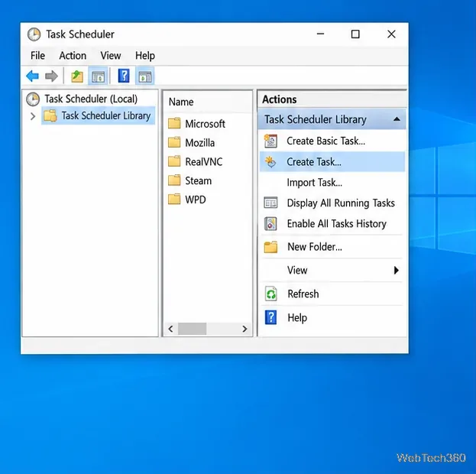The width and height of the screenshot is (476, 474).
Task: Click the blue Help toolbar icon
Action: coord(124,76)
